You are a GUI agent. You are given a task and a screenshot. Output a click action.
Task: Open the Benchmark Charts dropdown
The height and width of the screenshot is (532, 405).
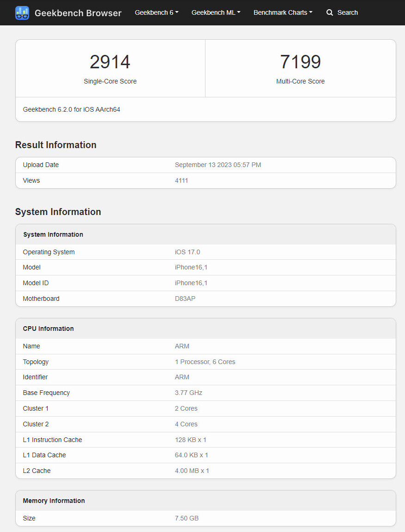(x=283, y=12)
